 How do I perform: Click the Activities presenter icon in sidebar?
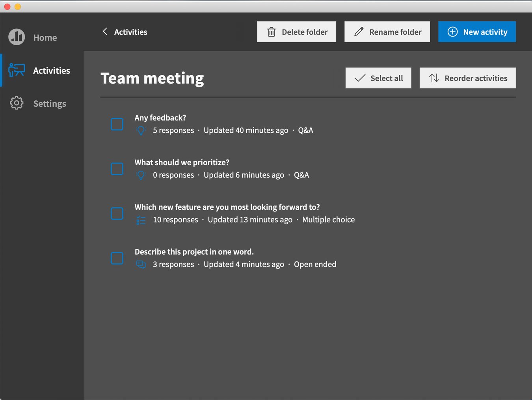17,70
